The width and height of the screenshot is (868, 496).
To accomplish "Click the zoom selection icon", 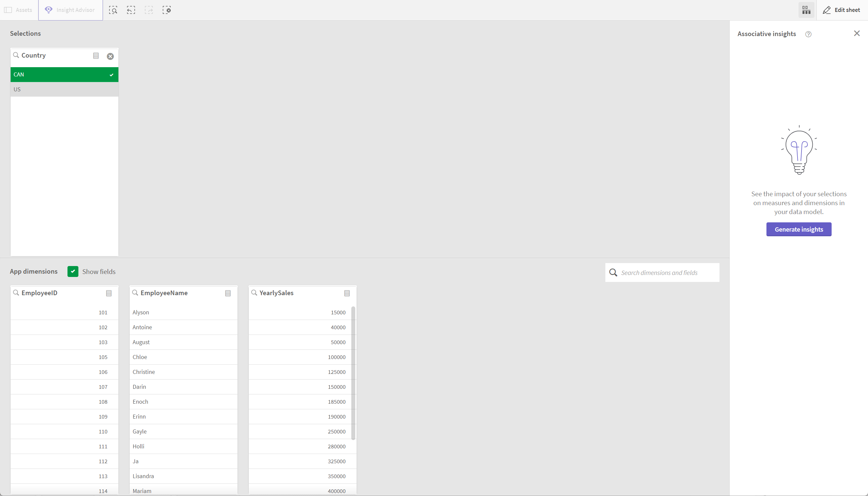I will pyautogui.click(x=113, y=10).
